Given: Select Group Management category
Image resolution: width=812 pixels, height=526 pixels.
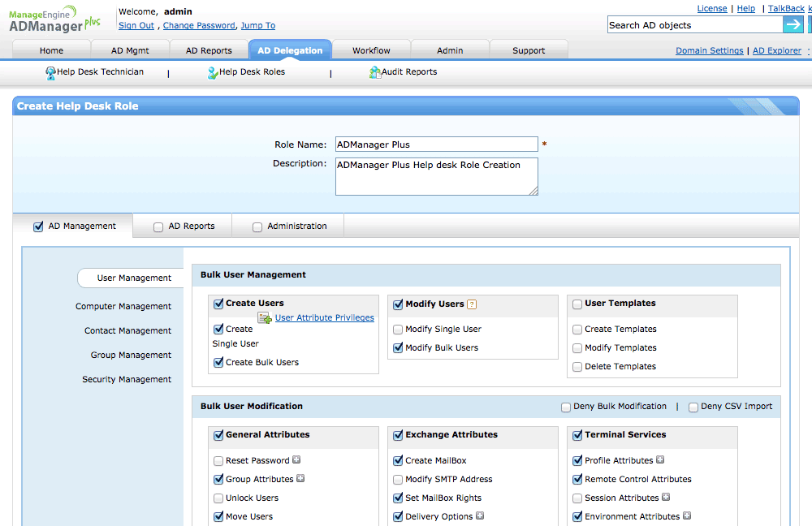Looking at the screenshot, I should click(131, 356).
